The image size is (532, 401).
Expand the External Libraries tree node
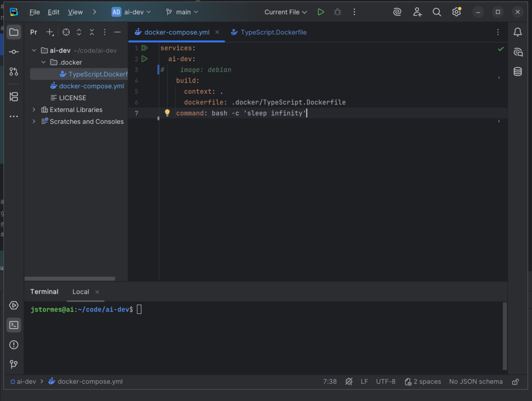pos(34,110)
